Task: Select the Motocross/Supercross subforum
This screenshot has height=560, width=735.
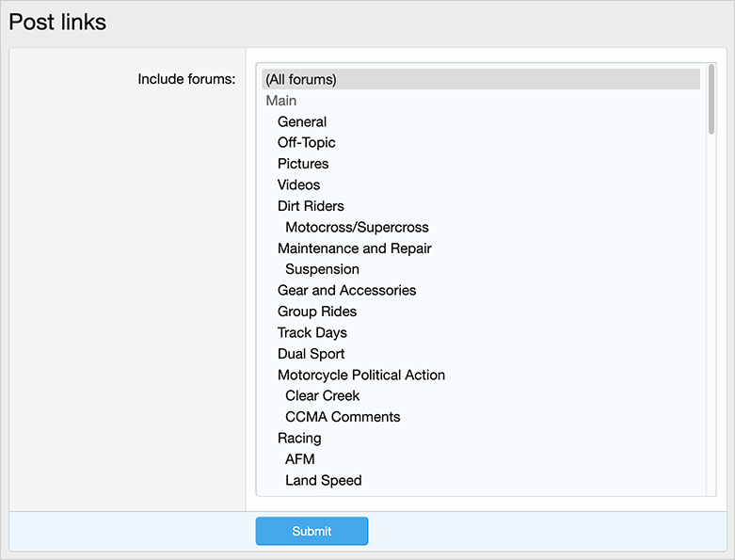Action: [357, 227]
